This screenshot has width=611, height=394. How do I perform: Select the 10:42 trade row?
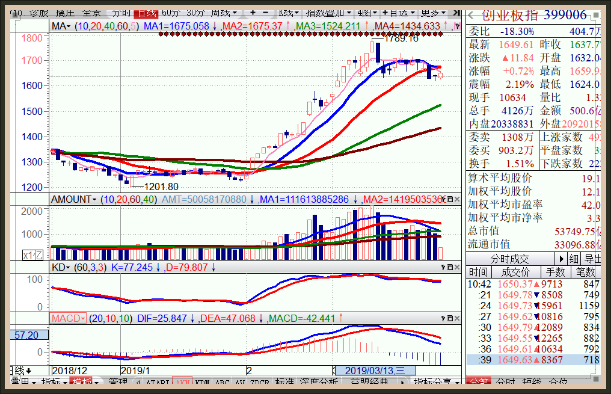pos(534,284)
